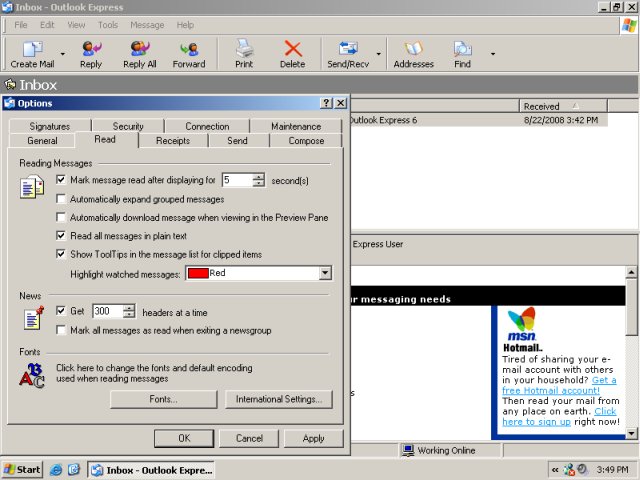Click the Windows flag logo at top right

629,26
